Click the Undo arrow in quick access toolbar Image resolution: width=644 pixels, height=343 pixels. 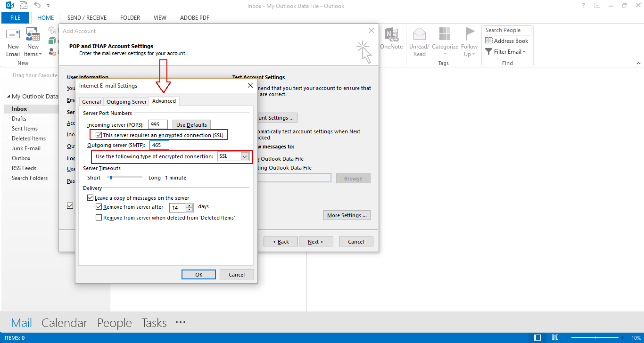pos(37,6)
